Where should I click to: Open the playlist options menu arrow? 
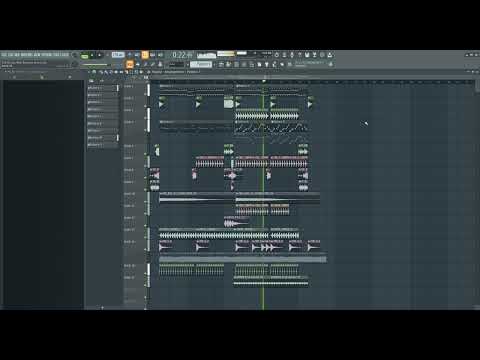tap(89, 72)
